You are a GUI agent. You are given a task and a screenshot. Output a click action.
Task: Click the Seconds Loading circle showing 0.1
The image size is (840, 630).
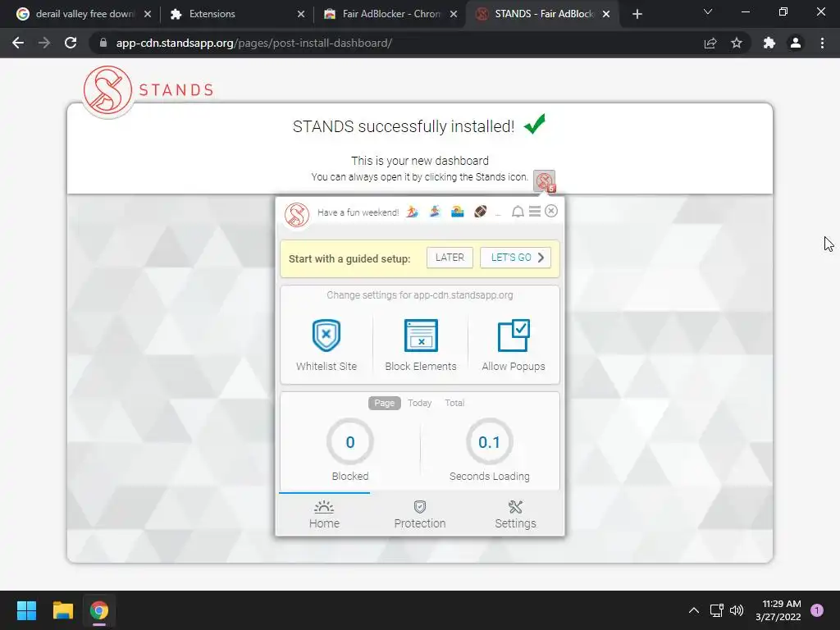coord(489,442)
